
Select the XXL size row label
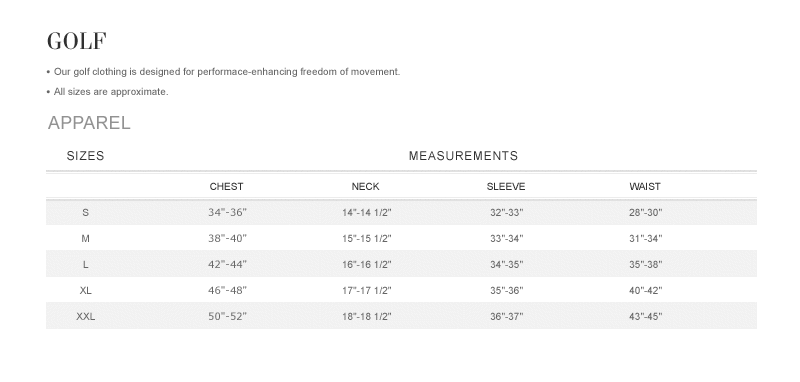pyautogui.click(x=85, y=317)
